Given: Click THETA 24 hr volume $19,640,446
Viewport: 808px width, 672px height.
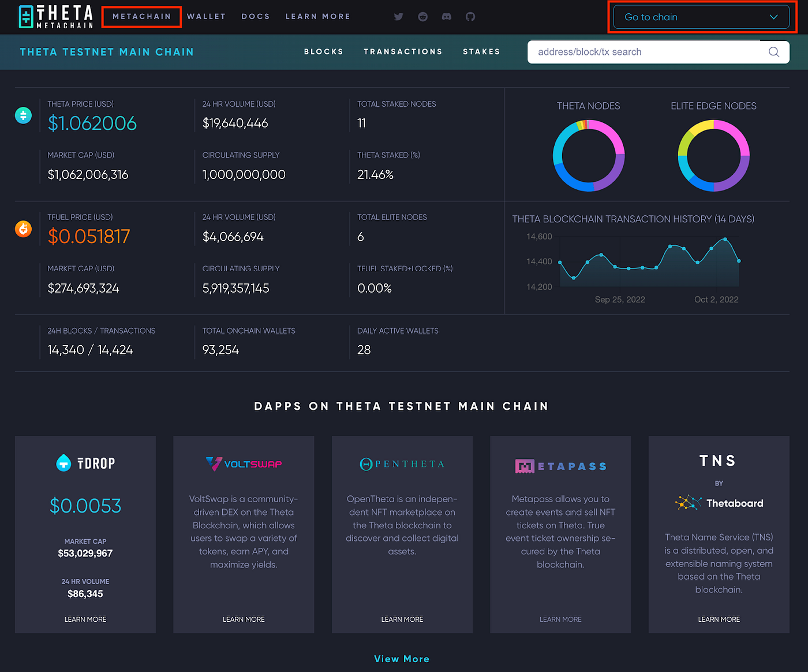Looking at the screenshot, I should tap(235, 123).
